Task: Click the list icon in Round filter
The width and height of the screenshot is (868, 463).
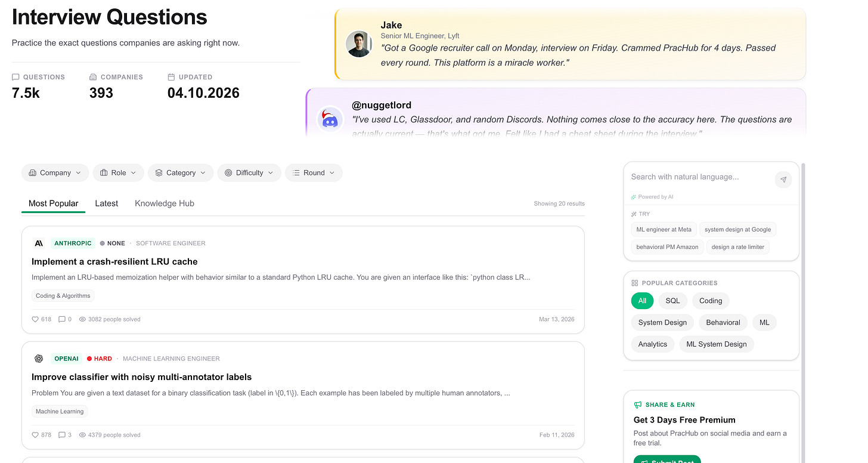Action: pos(296,173)
